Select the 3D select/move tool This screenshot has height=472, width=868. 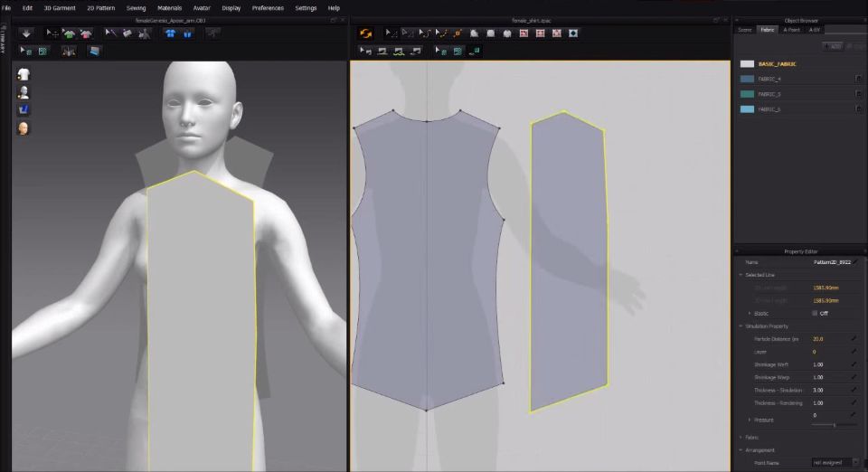[52, 33]
